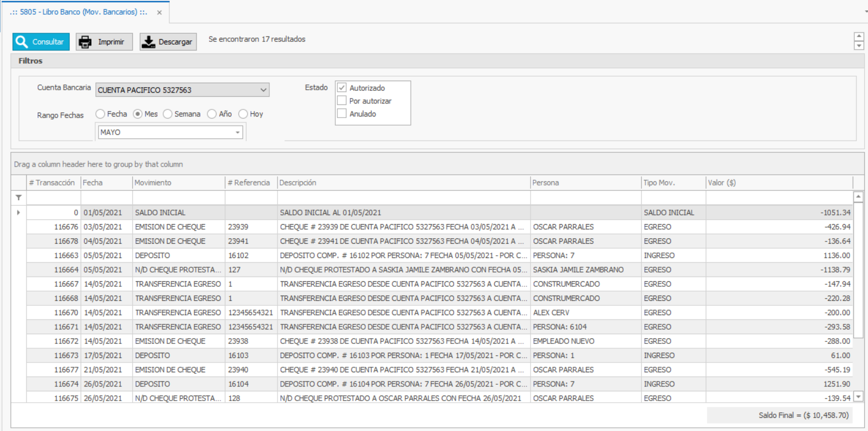Toggle the Autorizado checkbox
This screenshot has height=431, width=868.
(342, 88)
